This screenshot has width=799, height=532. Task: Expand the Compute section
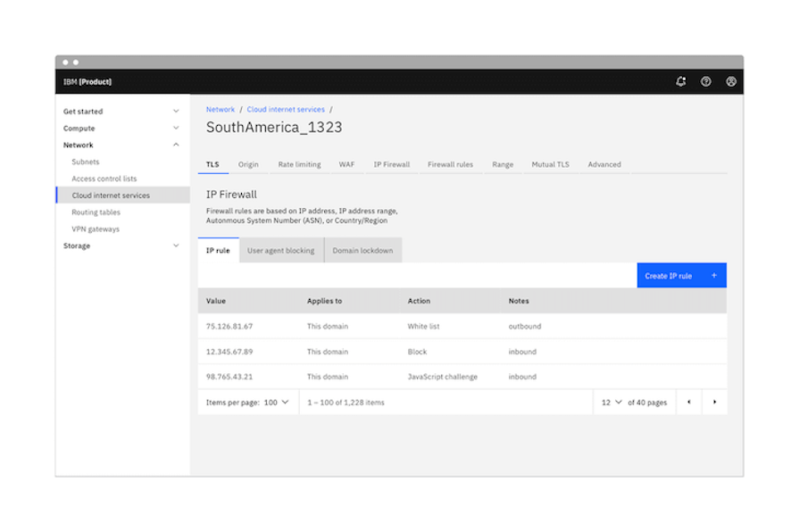click(x=122, y=129)
